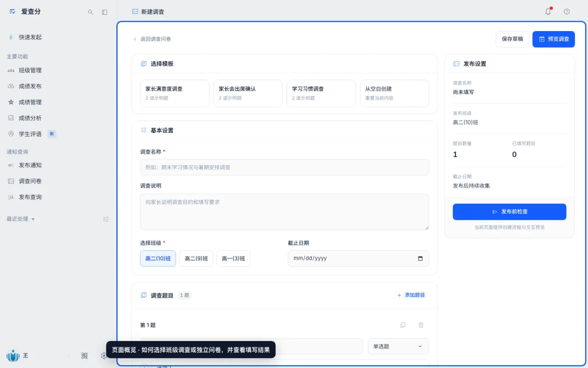Click 尚未填写 text under 调查名称
This screenshot has height=368, width=588.
(463, 92)
